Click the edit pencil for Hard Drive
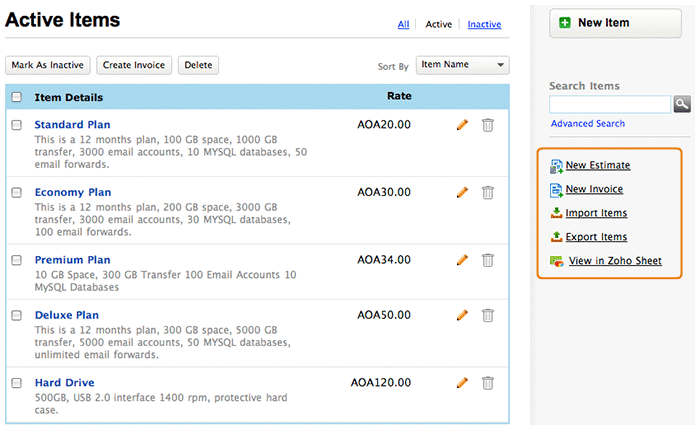700x430 pixels. click(462, 382)
